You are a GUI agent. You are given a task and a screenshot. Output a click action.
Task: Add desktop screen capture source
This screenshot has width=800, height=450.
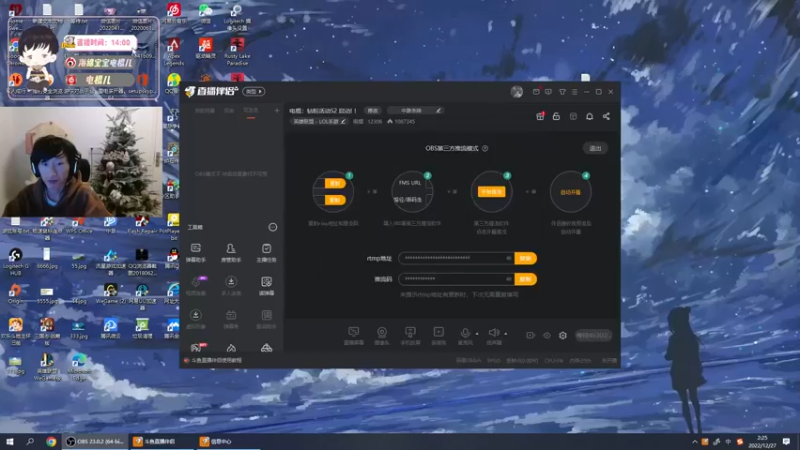354,336
